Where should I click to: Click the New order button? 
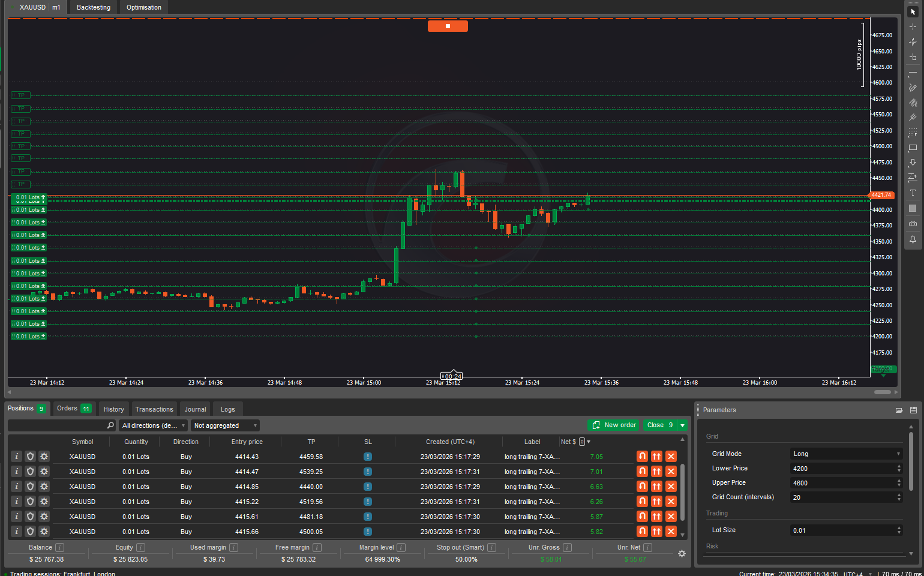pyautogui.click(x=613, y=425)
